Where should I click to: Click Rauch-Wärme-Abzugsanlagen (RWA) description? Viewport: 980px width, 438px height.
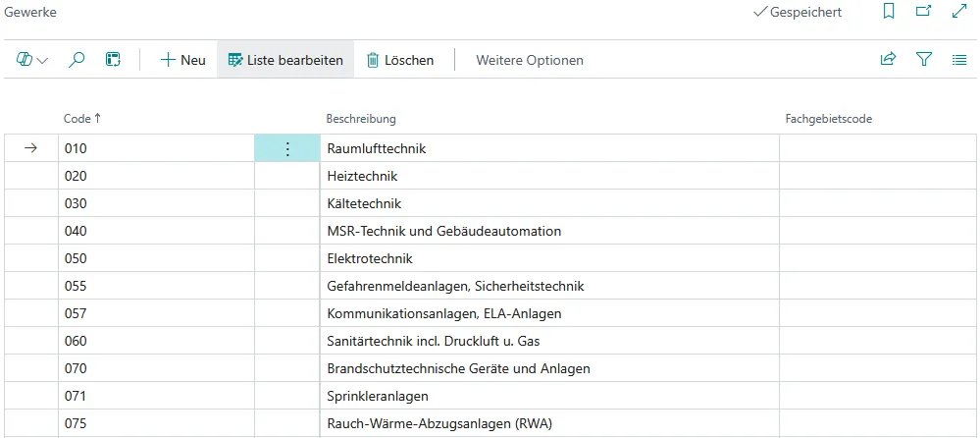(x=440, y=423)
